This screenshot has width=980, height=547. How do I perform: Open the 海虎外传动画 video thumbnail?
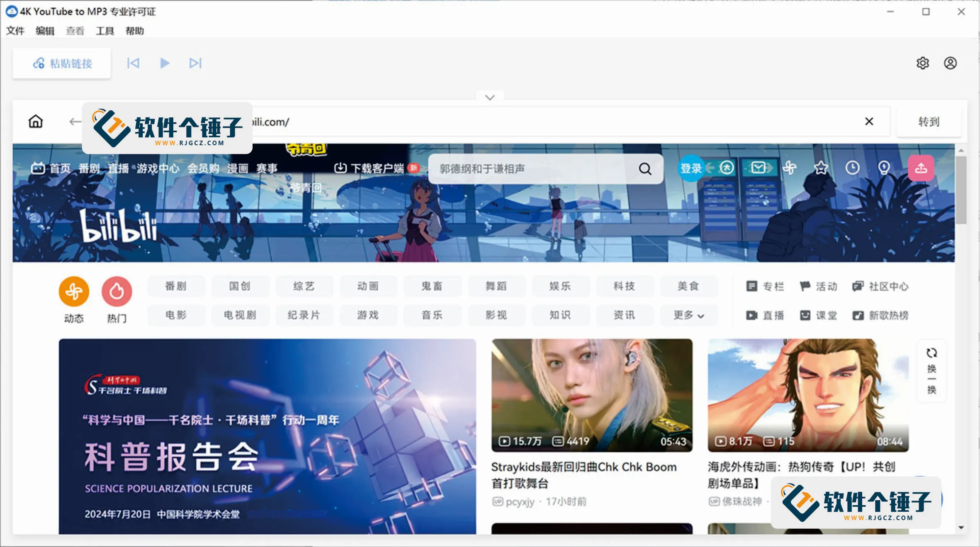coord(808,395)
